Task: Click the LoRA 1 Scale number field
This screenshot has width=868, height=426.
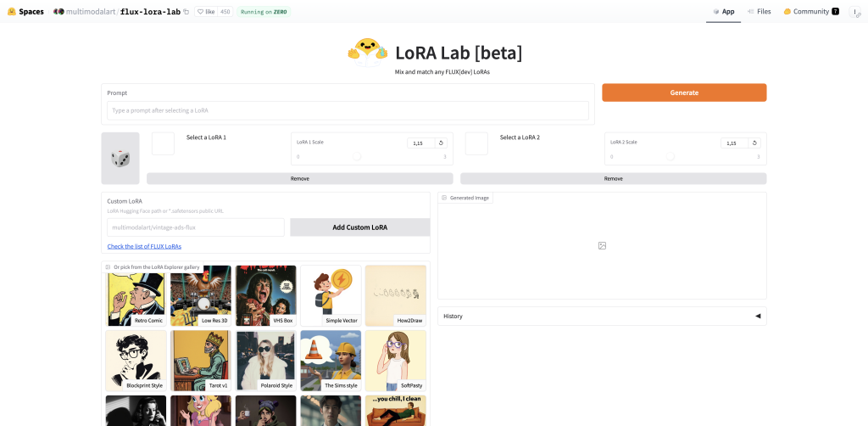Action: [x=421, y=143]
